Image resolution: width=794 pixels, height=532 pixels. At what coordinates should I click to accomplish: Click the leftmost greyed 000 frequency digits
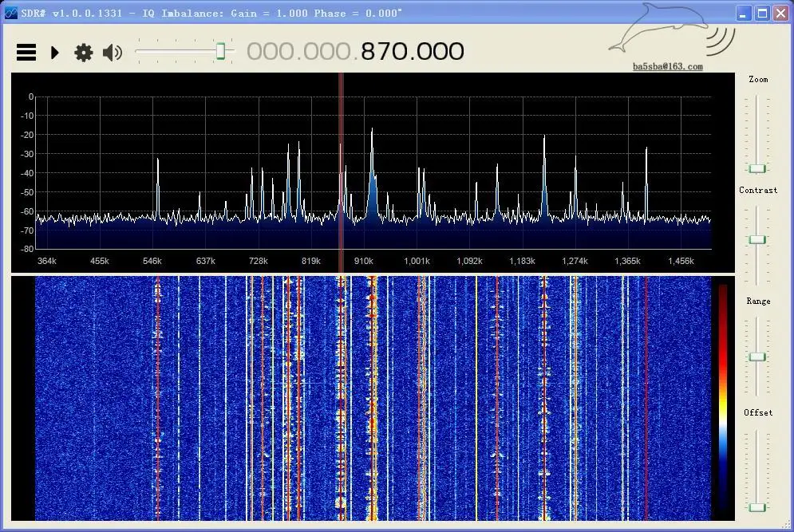coord(271,52)
